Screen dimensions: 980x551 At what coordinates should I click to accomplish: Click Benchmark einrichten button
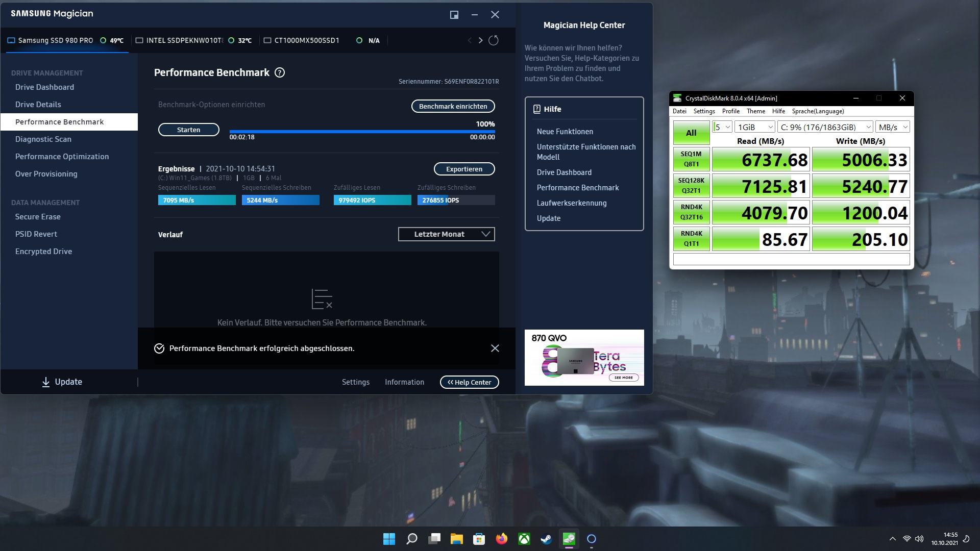453,106
